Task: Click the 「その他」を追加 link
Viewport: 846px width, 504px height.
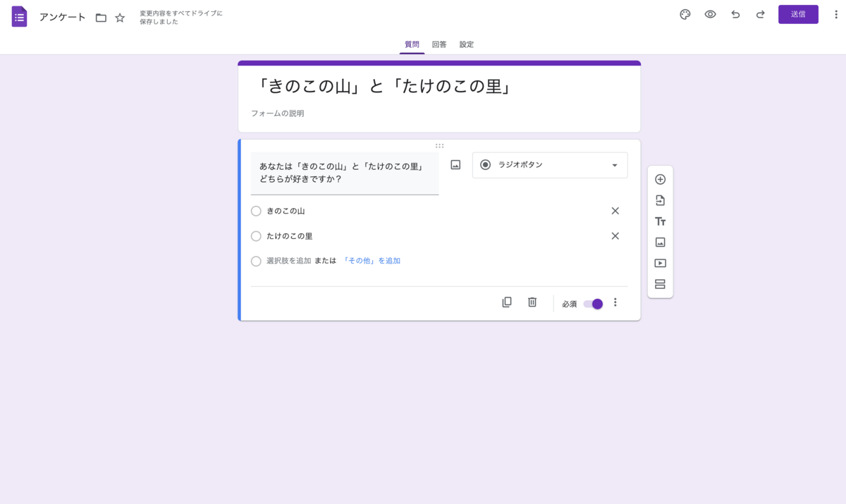Action: (x=372, y=261)
